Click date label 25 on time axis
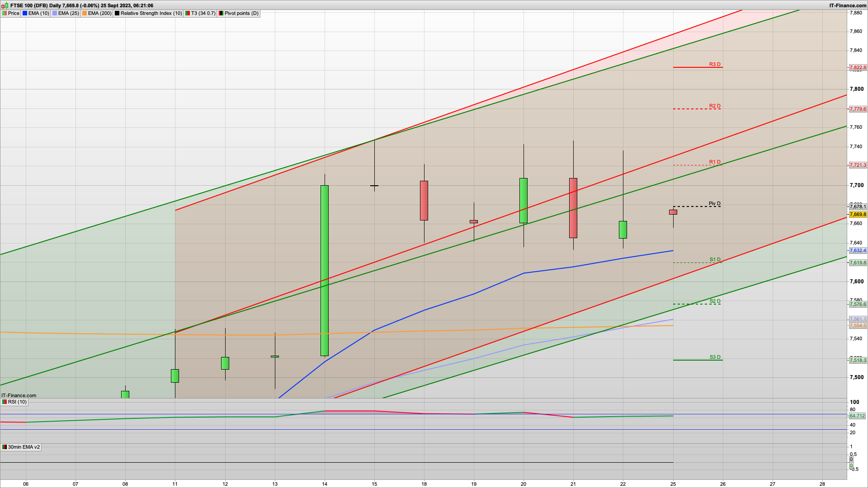 point(673,484)
